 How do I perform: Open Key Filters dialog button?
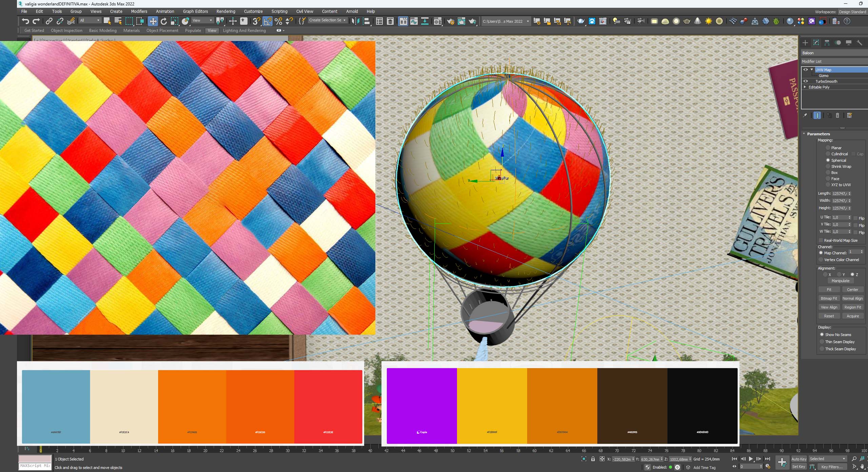click(x=832, y=467)
